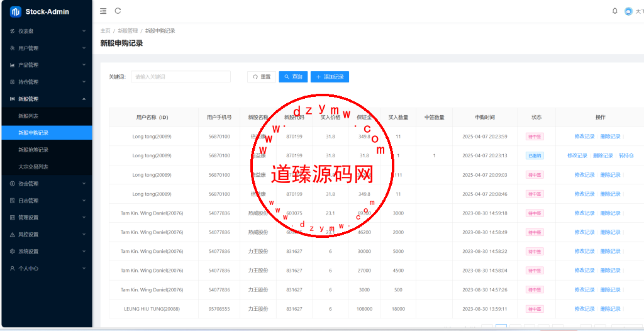The image size is (644, 331).
Task: Open the 新股抢筹记录 submenu item
Action: tap(46, 150)
